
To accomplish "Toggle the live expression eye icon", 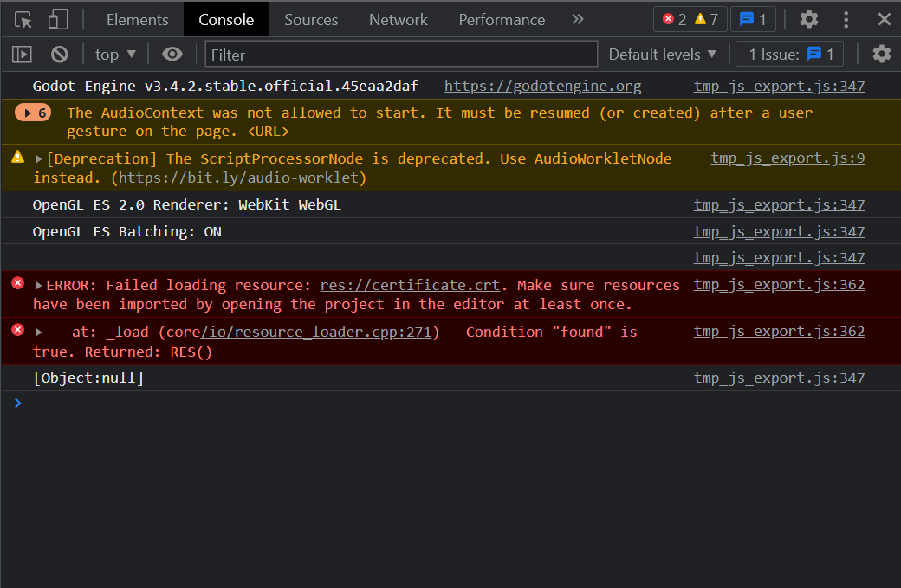I will (x=172, y=54).
